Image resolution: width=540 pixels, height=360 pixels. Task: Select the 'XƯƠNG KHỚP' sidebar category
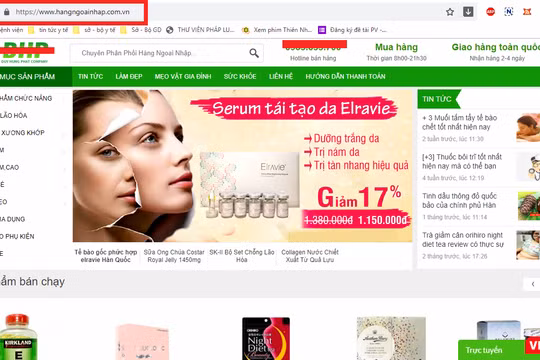click(x=22, y=133)
